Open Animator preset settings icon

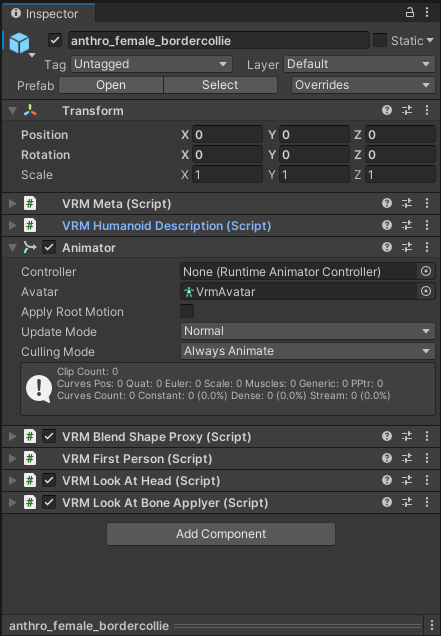pyautogui.click(x=407, y=247)
